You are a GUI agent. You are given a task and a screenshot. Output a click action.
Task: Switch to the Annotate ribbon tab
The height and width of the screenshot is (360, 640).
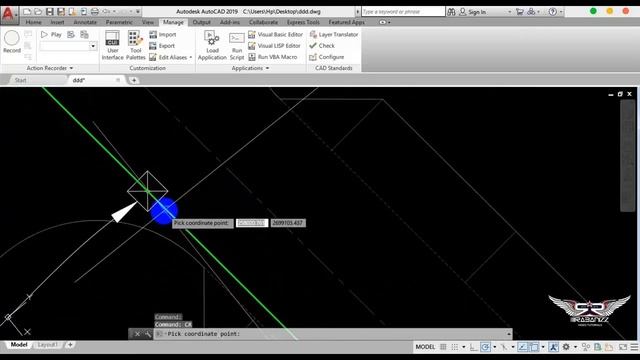[85, 22]
